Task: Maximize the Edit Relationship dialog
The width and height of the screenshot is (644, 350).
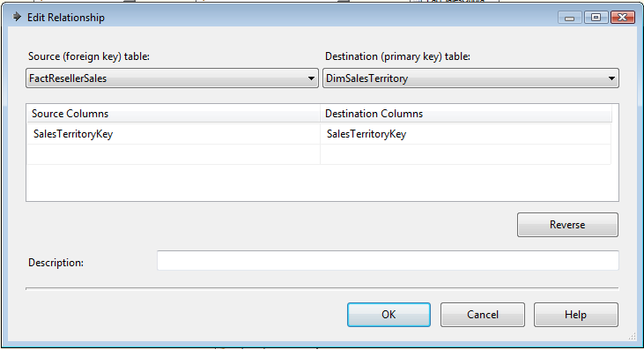Action: (596, 18)
